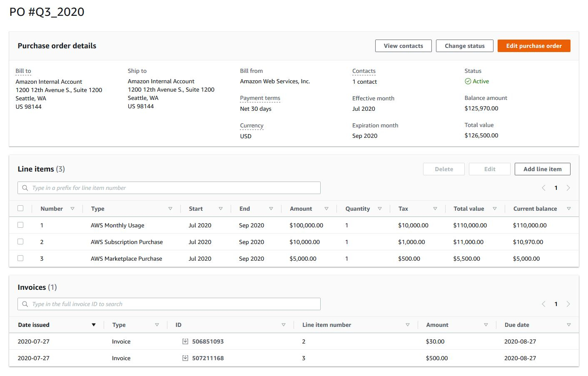Screen dimensions: 588x376
Task: Click the download icon beside invoice 507211168
Action: [186, 358]
